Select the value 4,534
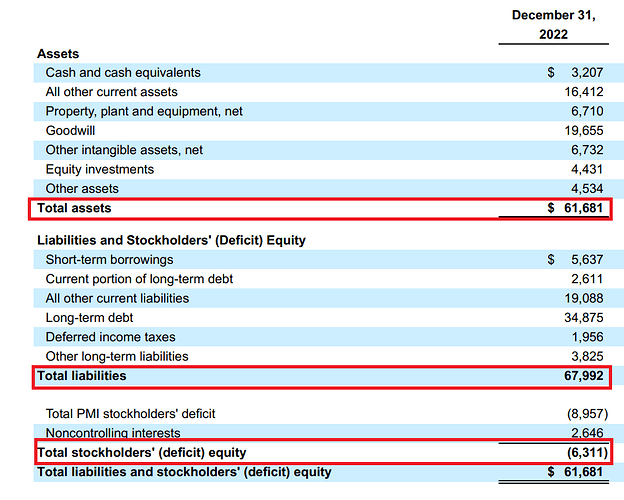Screen dimensions: 624x500 coord(587,189)
